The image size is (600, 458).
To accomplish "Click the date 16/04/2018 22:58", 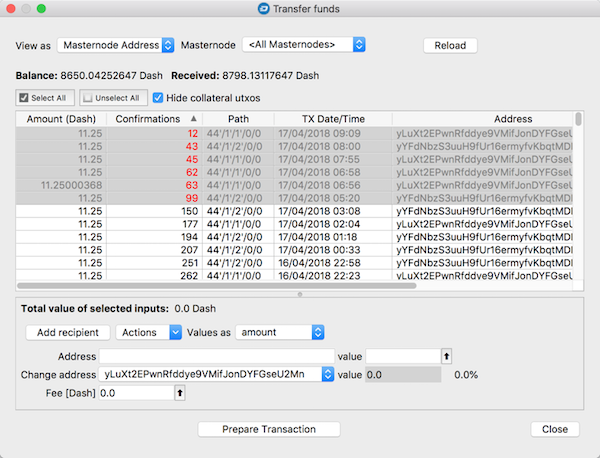I will click(319, 263).
